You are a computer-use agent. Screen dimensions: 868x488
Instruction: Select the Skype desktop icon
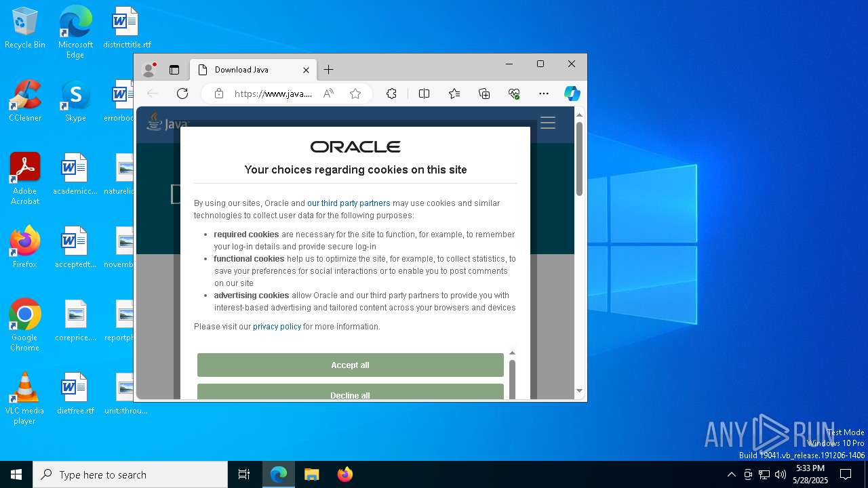point(75,102)
